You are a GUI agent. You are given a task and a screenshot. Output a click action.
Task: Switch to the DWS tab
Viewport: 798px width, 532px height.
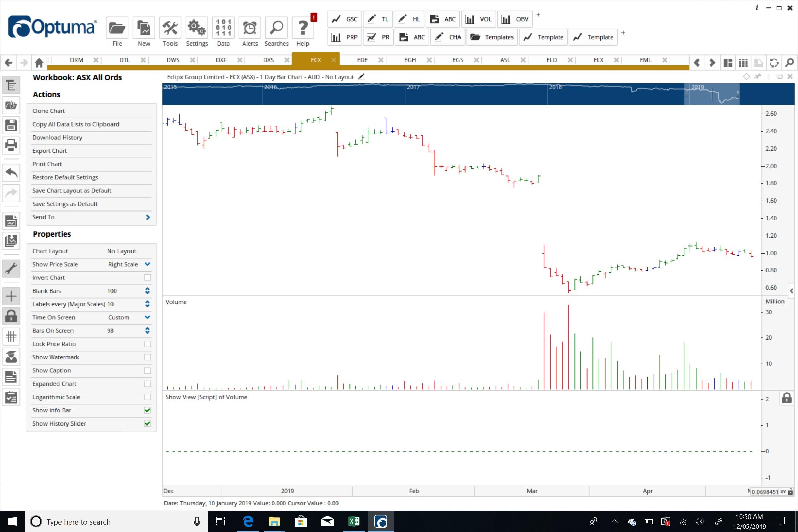tap(173, 60)
